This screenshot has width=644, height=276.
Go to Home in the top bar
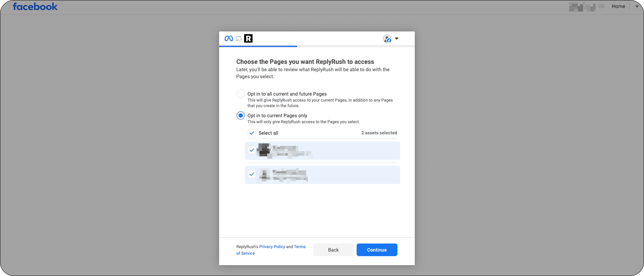pos(618,6)
